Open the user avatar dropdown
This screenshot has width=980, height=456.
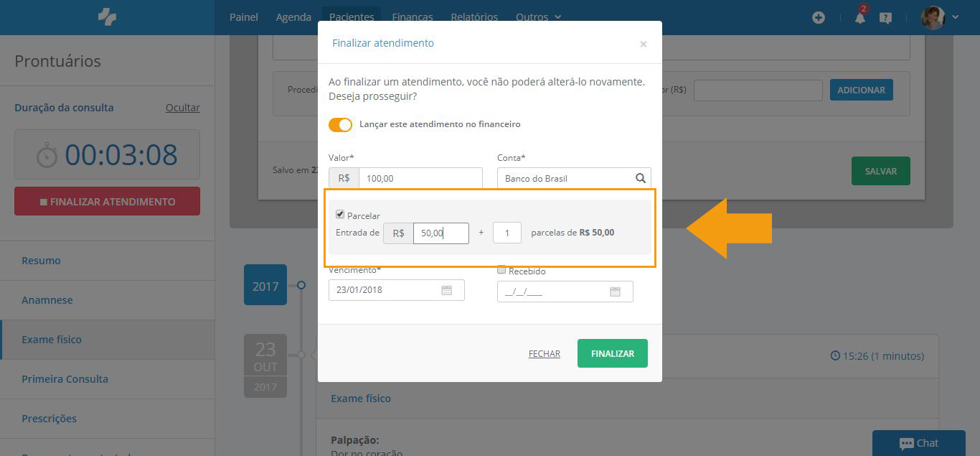940,17
